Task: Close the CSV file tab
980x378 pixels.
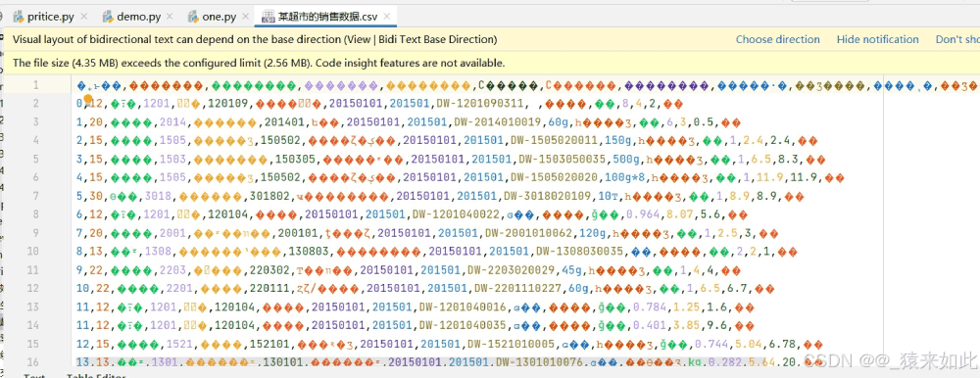Action: 387,17
